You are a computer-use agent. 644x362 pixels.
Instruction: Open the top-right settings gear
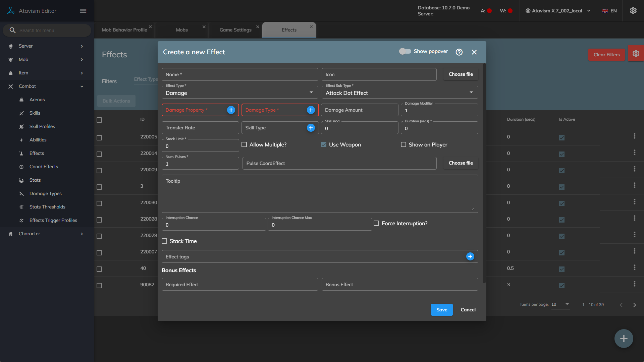point(633,11)
